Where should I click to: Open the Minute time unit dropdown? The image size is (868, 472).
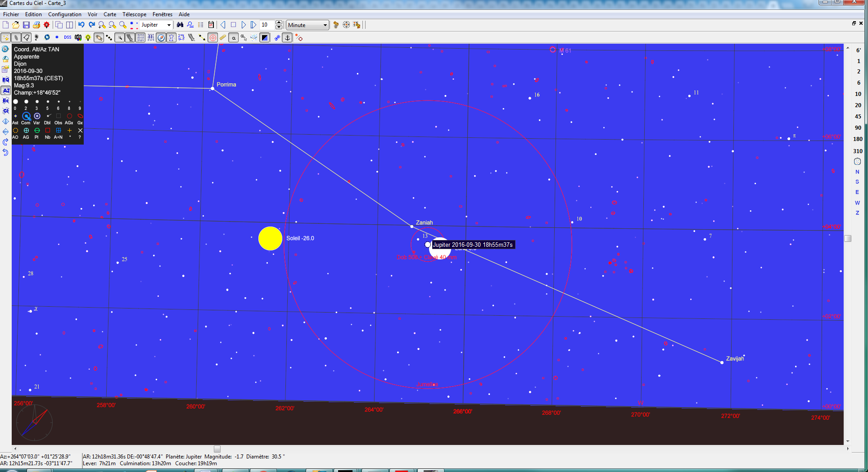click(325, 25)
